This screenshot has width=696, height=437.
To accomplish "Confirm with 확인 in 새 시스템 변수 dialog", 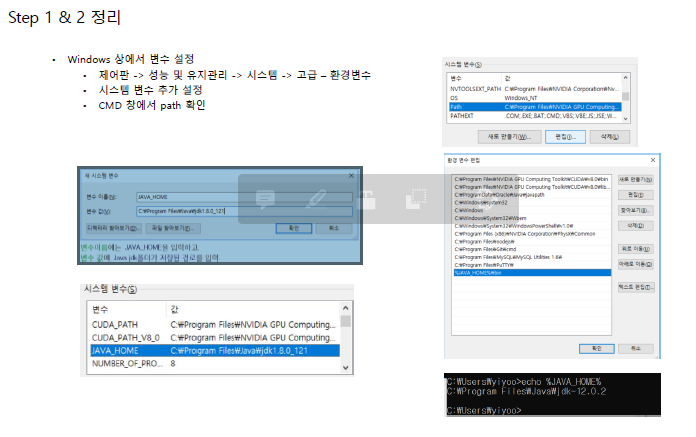I will pos(294,228).
